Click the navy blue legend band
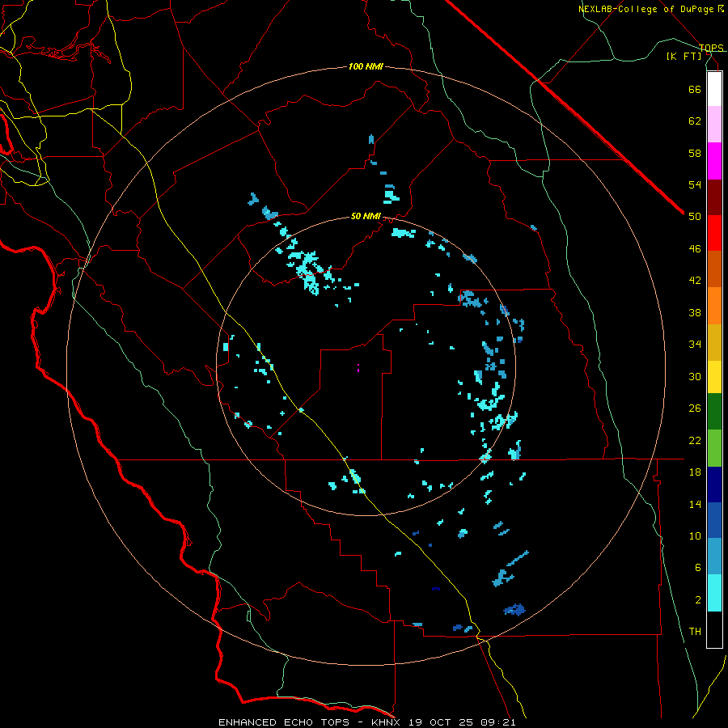 714,485
